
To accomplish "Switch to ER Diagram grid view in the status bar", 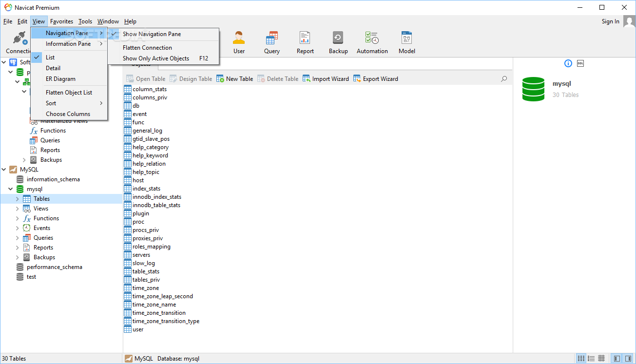I will [601, 358].
